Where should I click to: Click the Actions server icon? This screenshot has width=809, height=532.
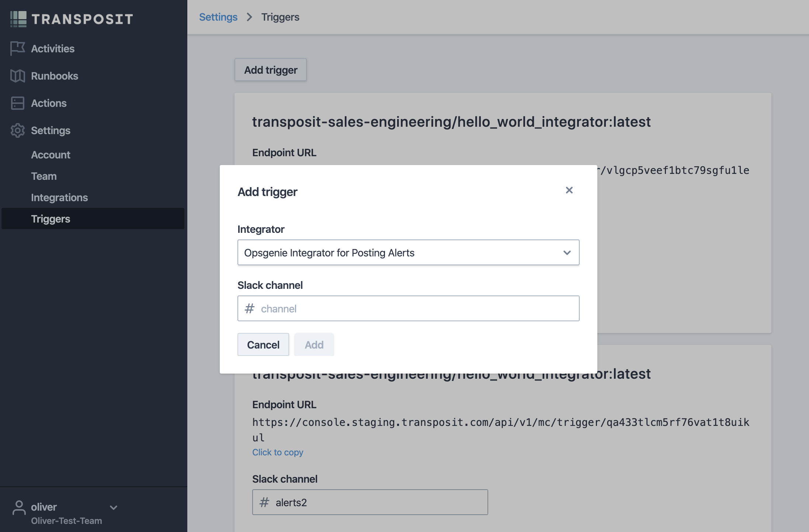(17, 103)
